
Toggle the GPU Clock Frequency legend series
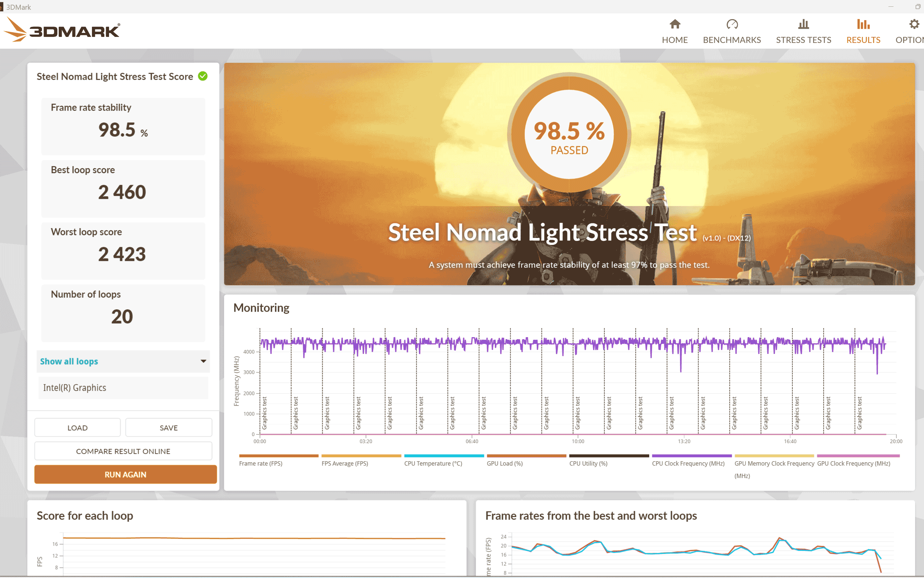pos(854,463)
